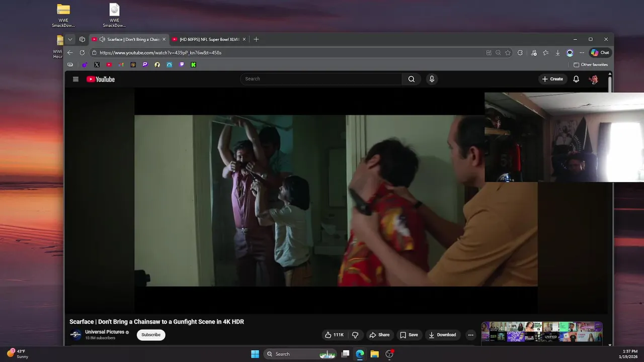Open split screen icon in address bar
This screenshot has height=362, width=644.
click(489, 52)
